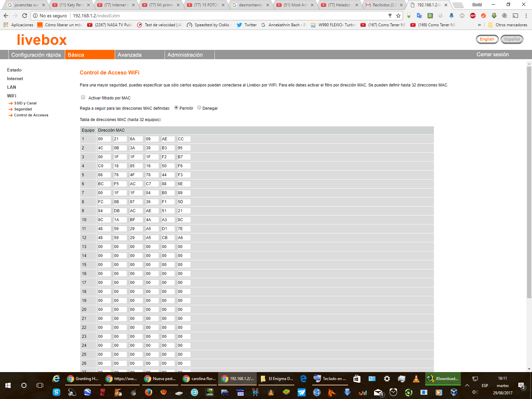Switch to the Administración tab
The image size is (532, 399).
pos(185,55)
